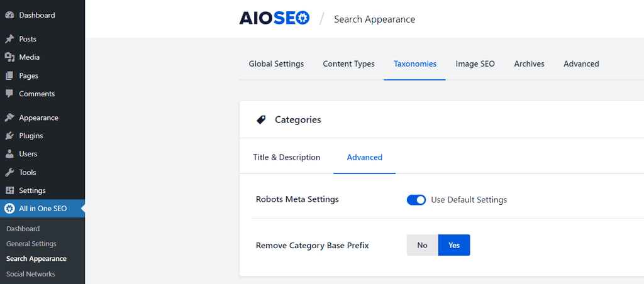Select the Taxonomies tab
The width and height of the screenshot is (644, 284).
pos(415,64)
